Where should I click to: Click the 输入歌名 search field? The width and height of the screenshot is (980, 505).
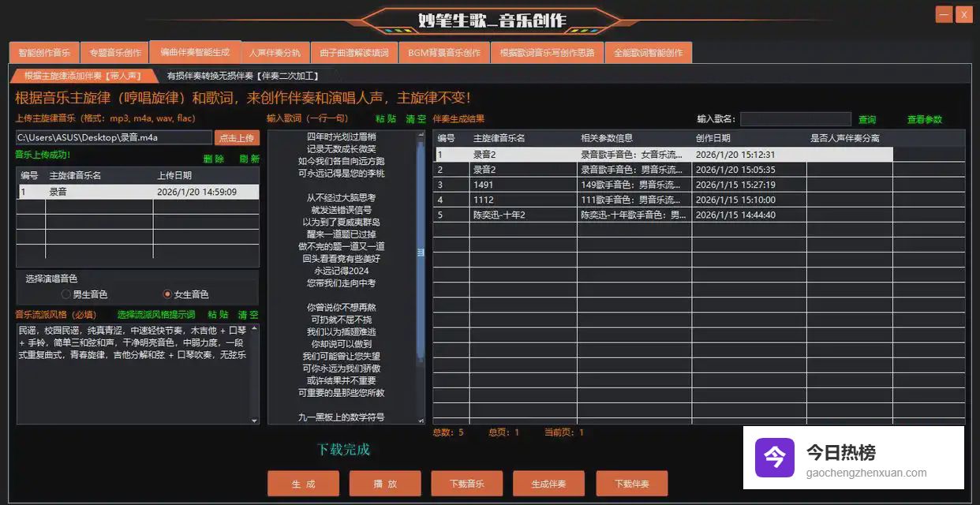tap(795, 119)
